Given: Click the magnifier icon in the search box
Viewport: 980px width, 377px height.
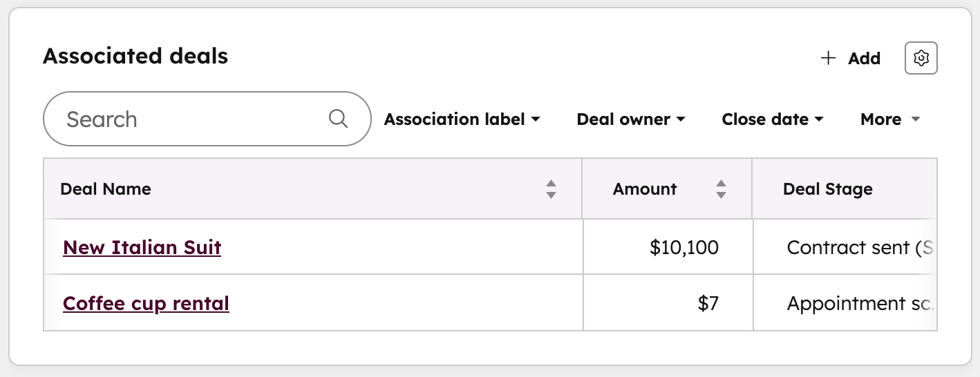Looking at the screenshot, I should (x=338, y=119).
